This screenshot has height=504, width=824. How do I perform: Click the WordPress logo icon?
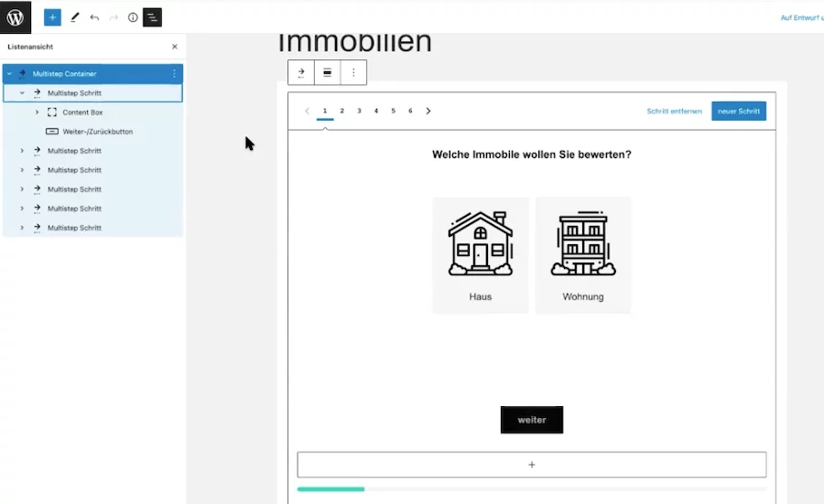pyautogui.click(x=16, y=16)
